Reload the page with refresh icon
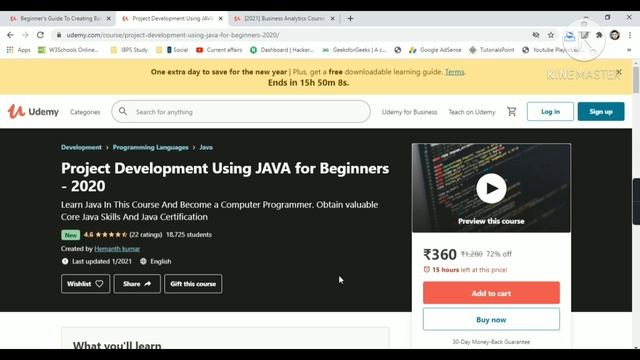Viewport: 640px width, 360px height. point(40,35)
